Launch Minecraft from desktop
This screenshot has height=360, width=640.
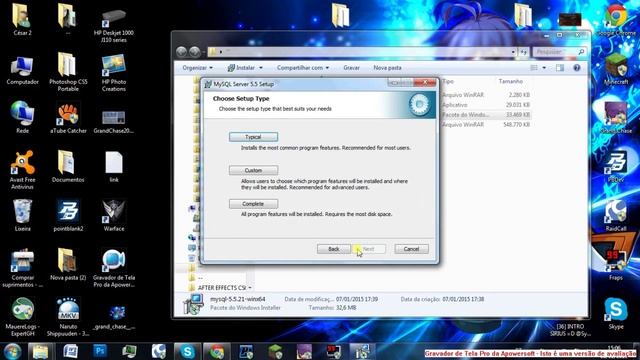pos(616,69)
